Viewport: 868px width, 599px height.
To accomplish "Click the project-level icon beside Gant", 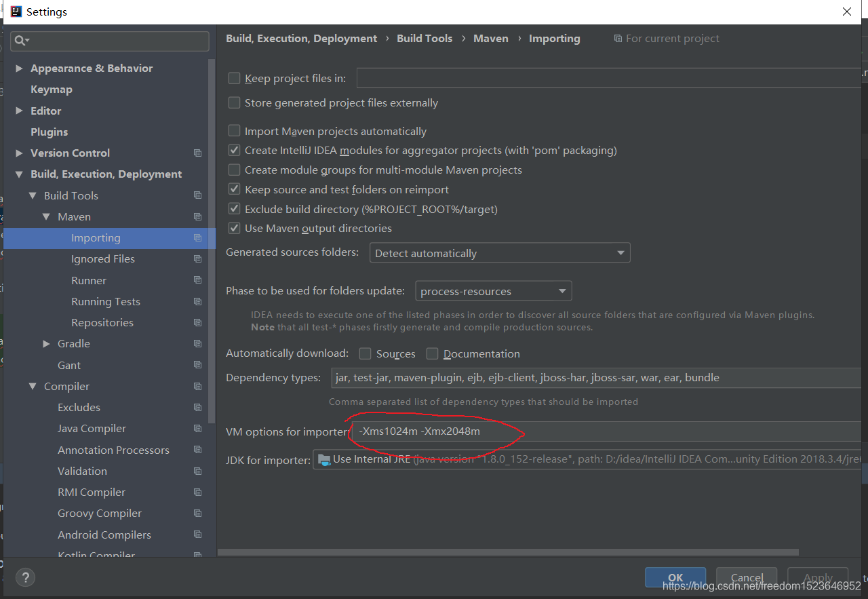I will (x=197, y=365).
